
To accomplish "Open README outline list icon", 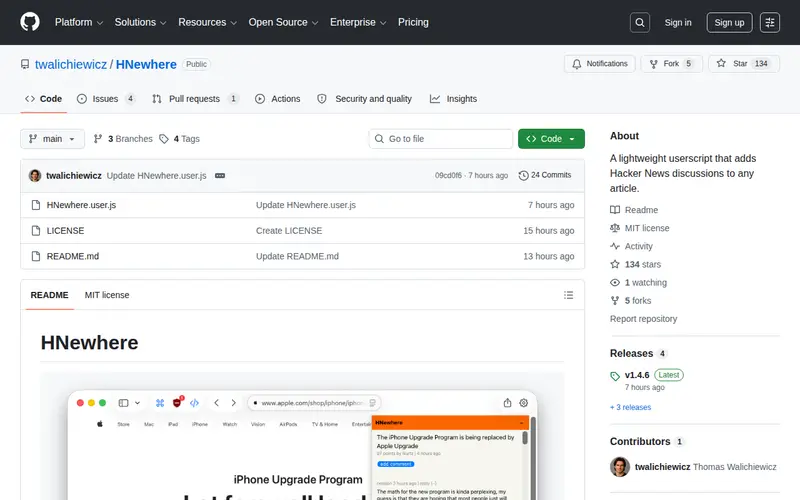I will (568, 295).
